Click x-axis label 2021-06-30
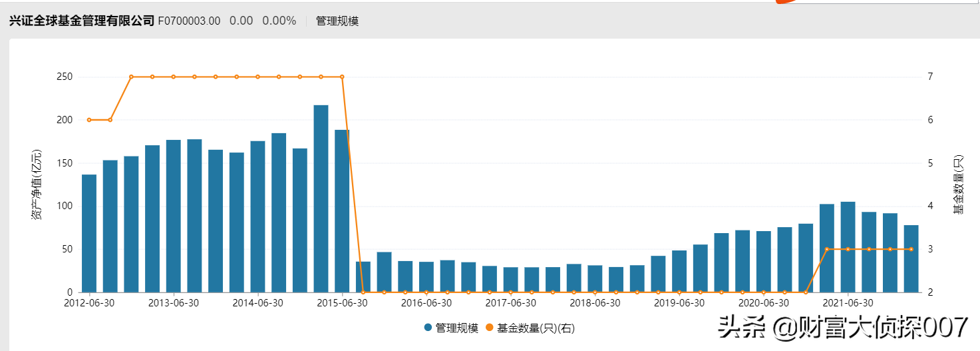The width and height of the screenshot is (980, 351). click(848, 303)
